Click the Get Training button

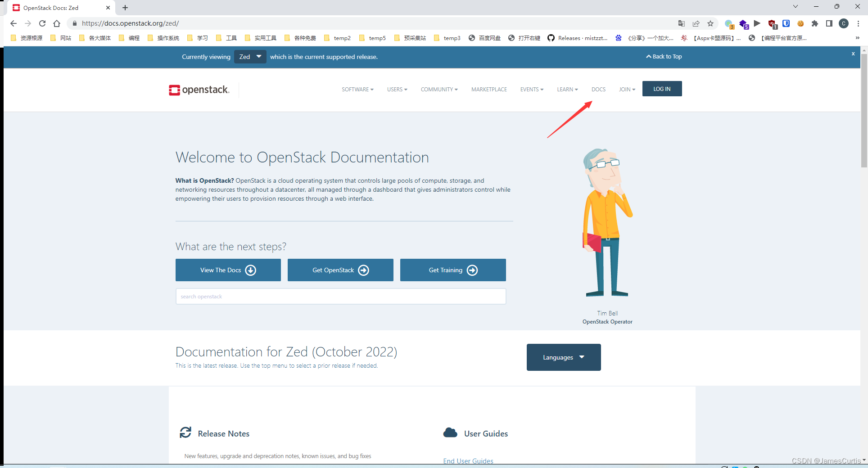point(453,270)
